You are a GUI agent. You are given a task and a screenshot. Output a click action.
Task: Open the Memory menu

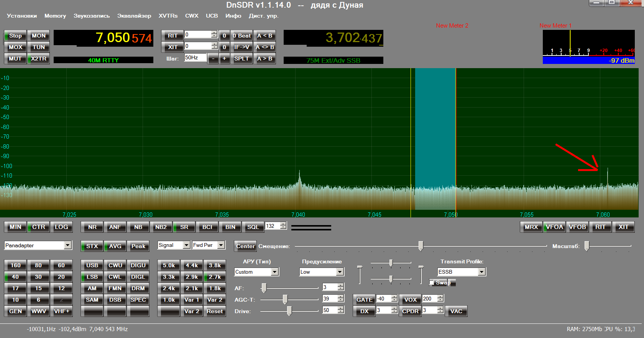click(x=55, y=16)
